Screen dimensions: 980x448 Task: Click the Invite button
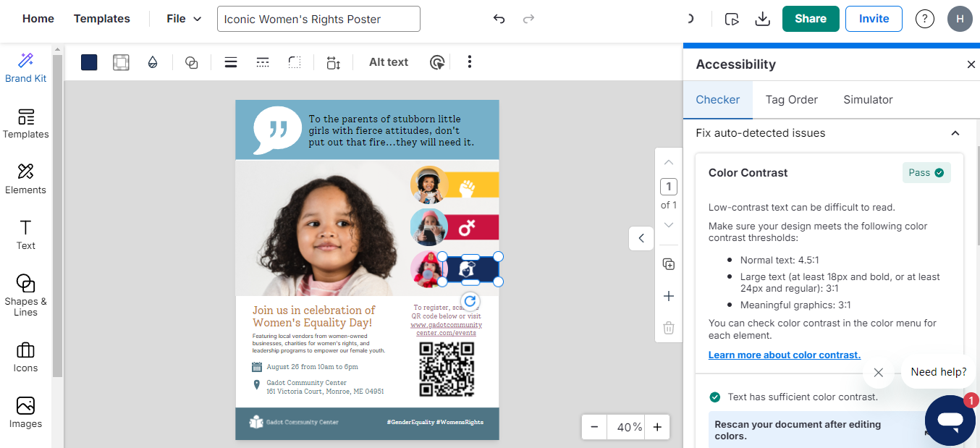(874, 19)
